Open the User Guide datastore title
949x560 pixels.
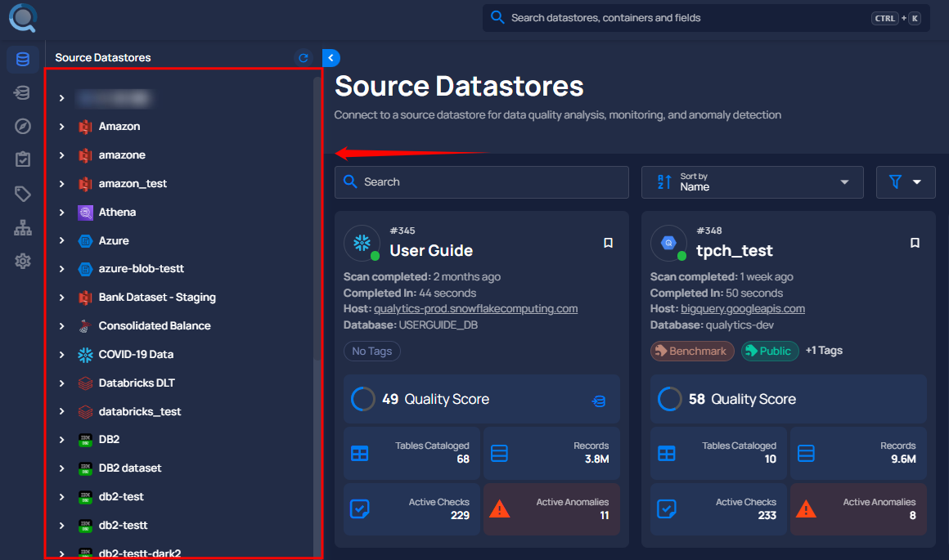(431, 250)
